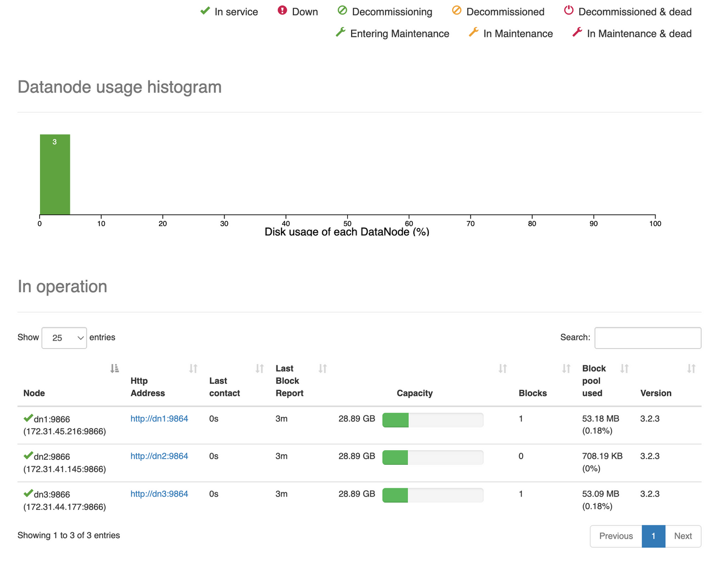Click the Decommissioned & dead power icon
This screenshot has width=711, height=588.
pos(569,11)
